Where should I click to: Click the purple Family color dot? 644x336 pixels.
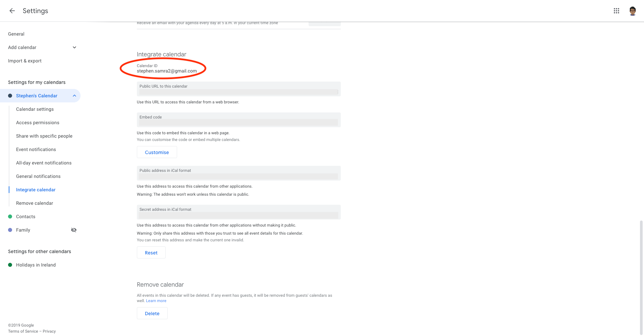click(x=10, y=230)
